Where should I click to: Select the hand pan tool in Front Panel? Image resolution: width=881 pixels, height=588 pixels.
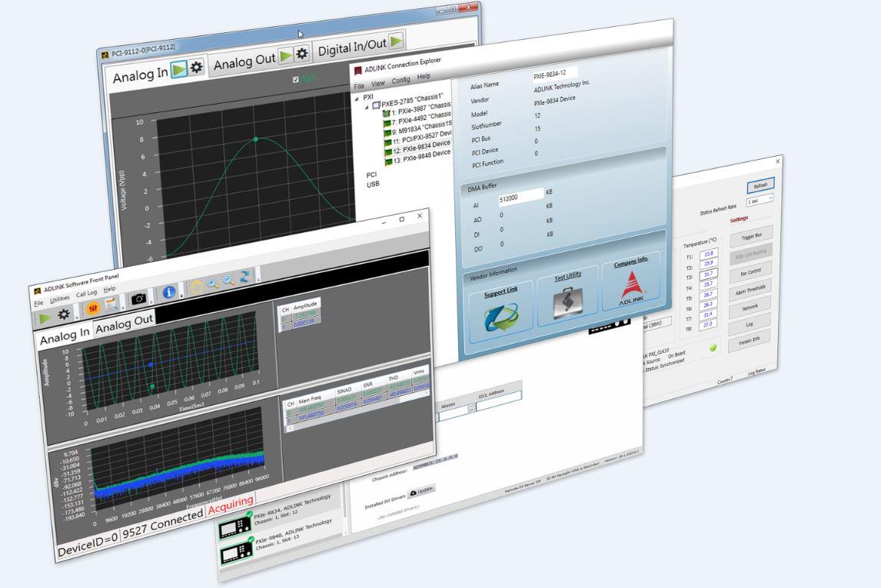click(x=196, y=287)
